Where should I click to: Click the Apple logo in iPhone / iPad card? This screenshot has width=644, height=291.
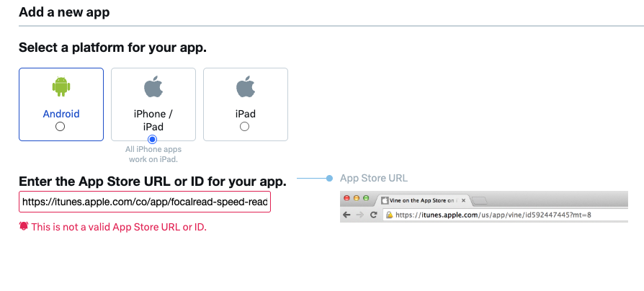[153, 86]
